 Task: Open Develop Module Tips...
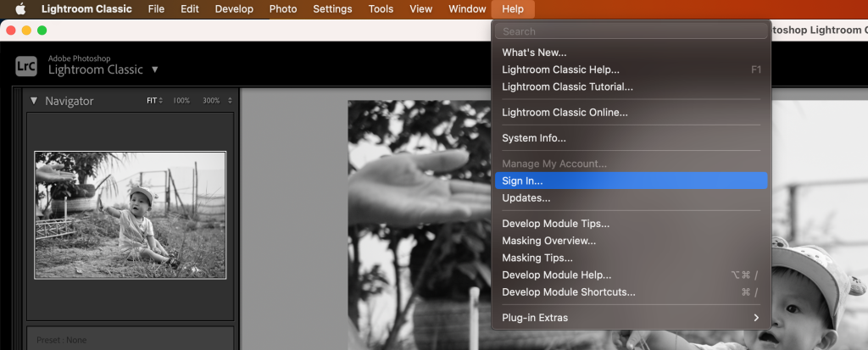point(631,224)
